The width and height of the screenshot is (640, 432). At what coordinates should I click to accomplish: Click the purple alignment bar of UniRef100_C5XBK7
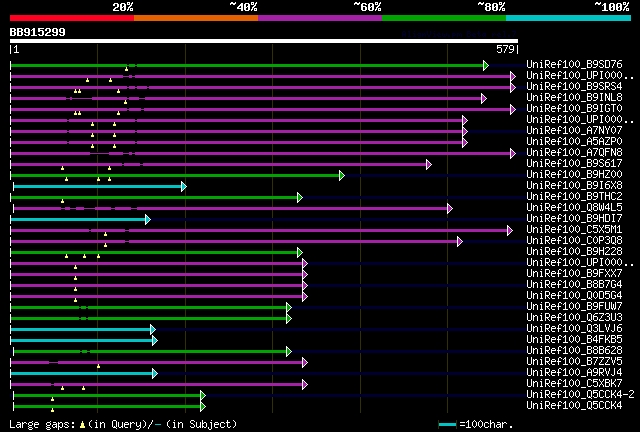(x=158, y=385)
